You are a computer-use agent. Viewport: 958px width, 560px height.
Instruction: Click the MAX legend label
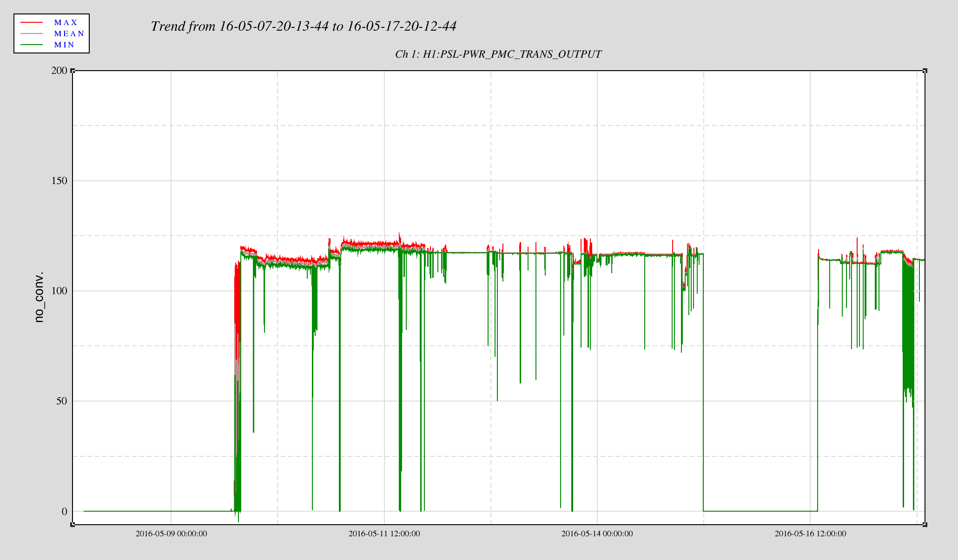66,22
